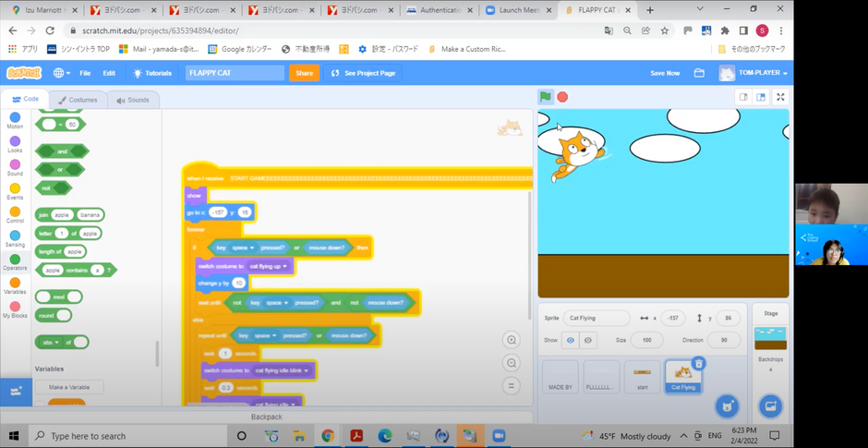Switch to the Costumes tab
The width and height of the screenshot is (868, 448).
[78, 101]
